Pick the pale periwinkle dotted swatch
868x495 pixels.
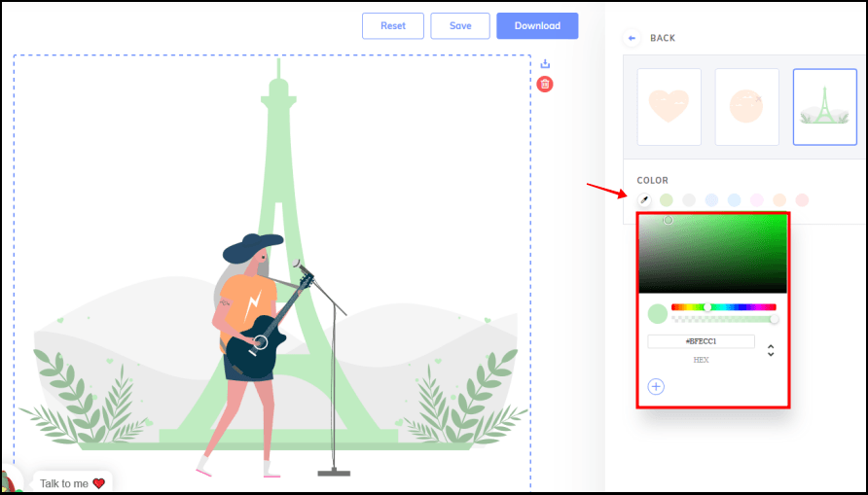coord(711,199)
